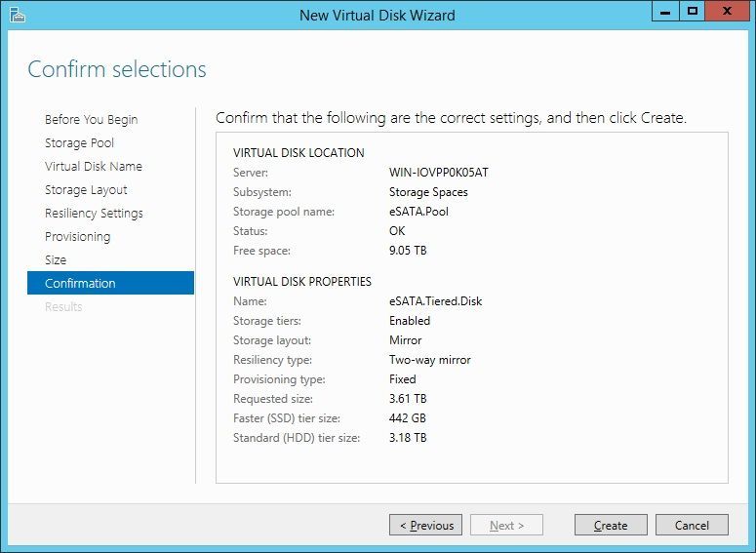Click the Faster (SSD) tier size label

287,418
